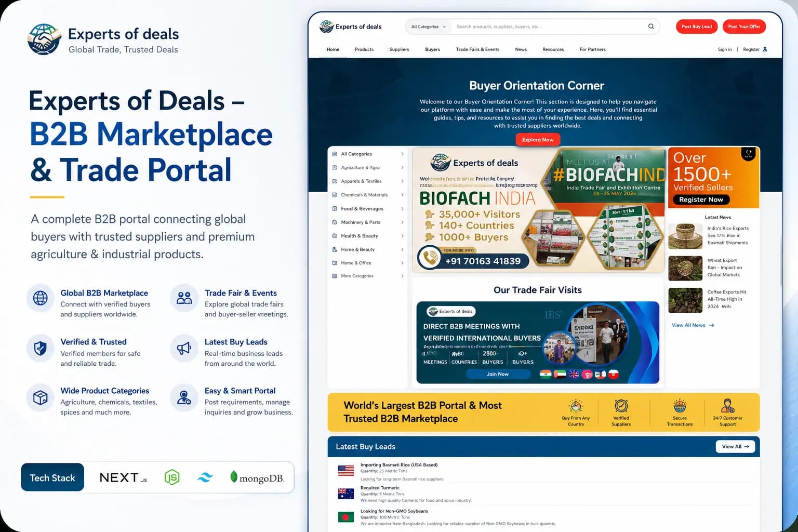Expand All Categories chevron in sidebar

[x=402, y=154]
